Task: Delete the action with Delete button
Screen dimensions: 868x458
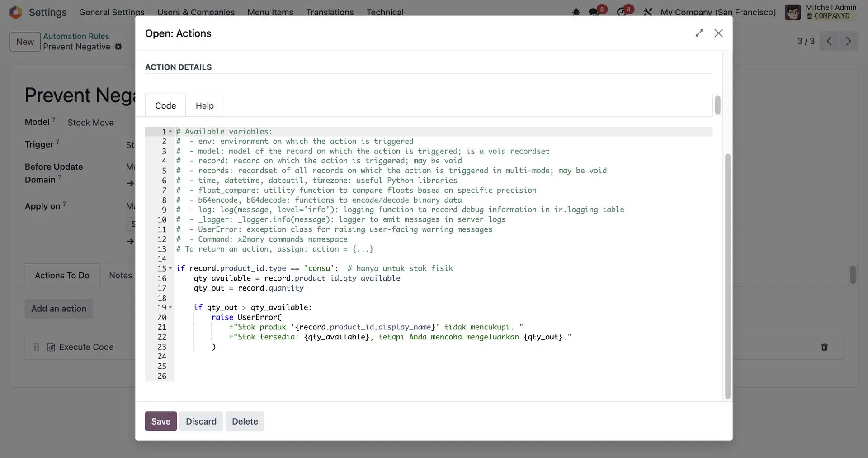Action: [245, 421]
